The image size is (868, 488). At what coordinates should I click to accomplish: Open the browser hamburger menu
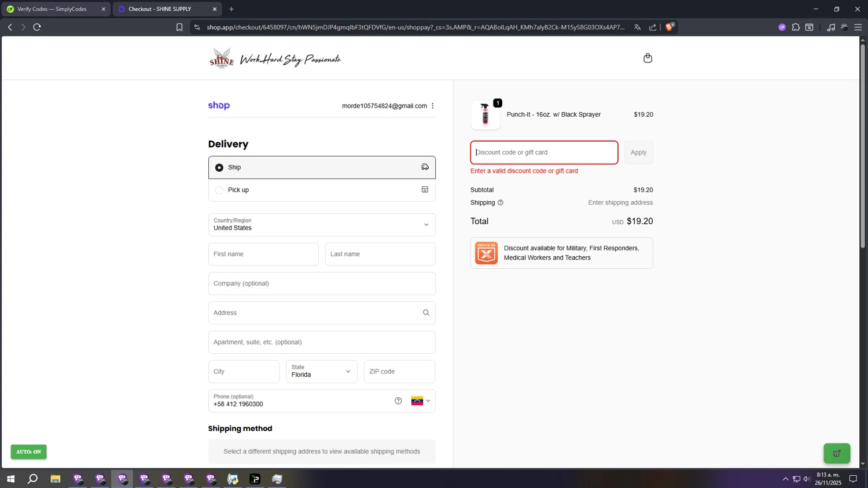click(x=858, y=27)
